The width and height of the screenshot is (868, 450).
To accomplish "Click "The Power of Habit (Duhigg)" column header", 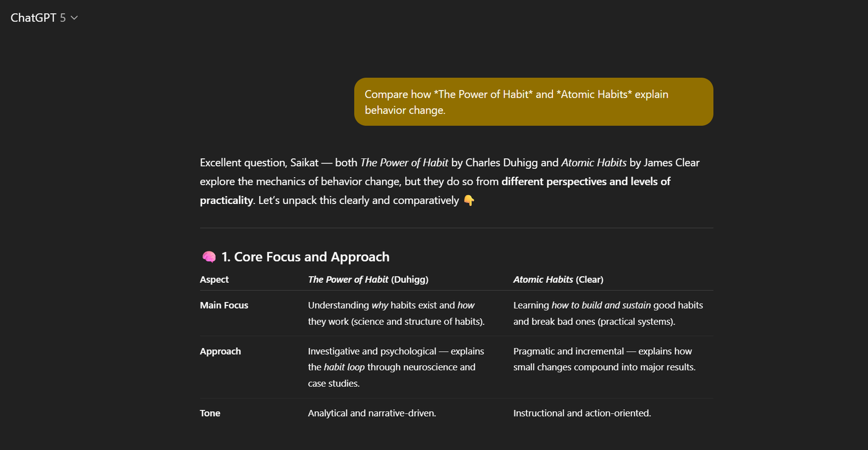I will (368, 280).
